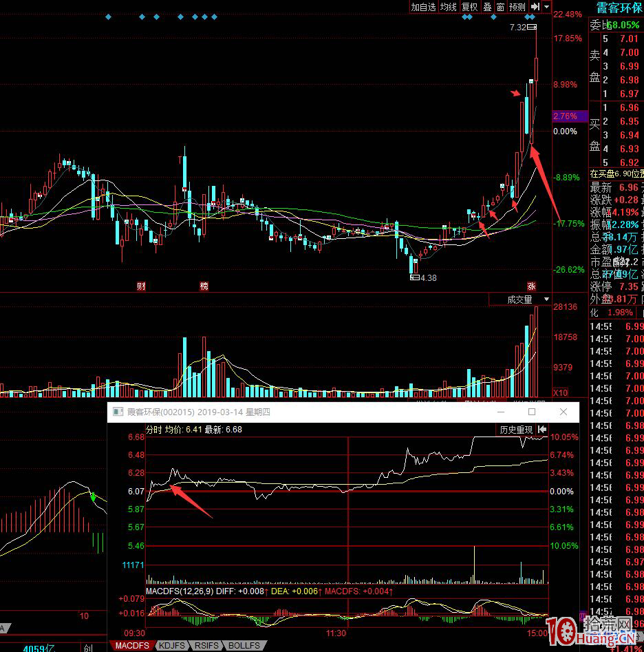Screen dimensions: 644x652
Task: Toggle the 窗 multi-window option
Action: click(501, 7)
